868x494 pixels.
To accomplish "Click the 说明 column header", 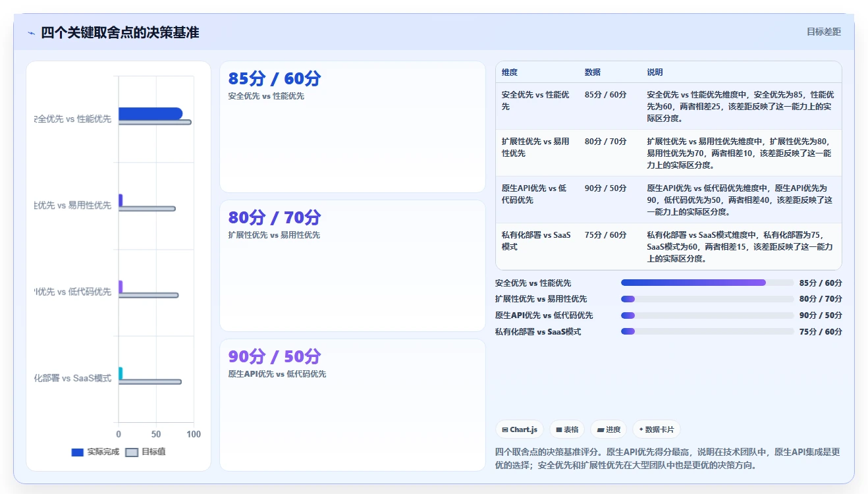I will tap(655, 72).
